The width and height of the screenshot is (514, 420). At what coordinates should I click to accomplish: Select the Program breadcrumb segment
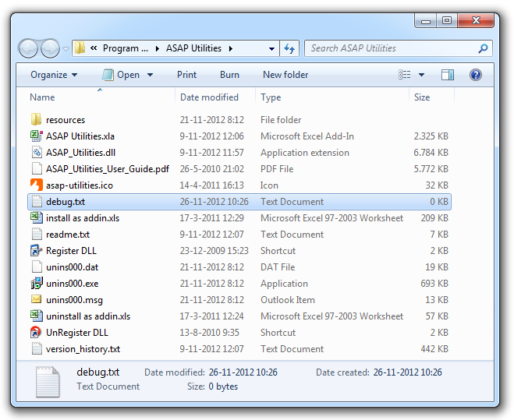click(126, 48)
